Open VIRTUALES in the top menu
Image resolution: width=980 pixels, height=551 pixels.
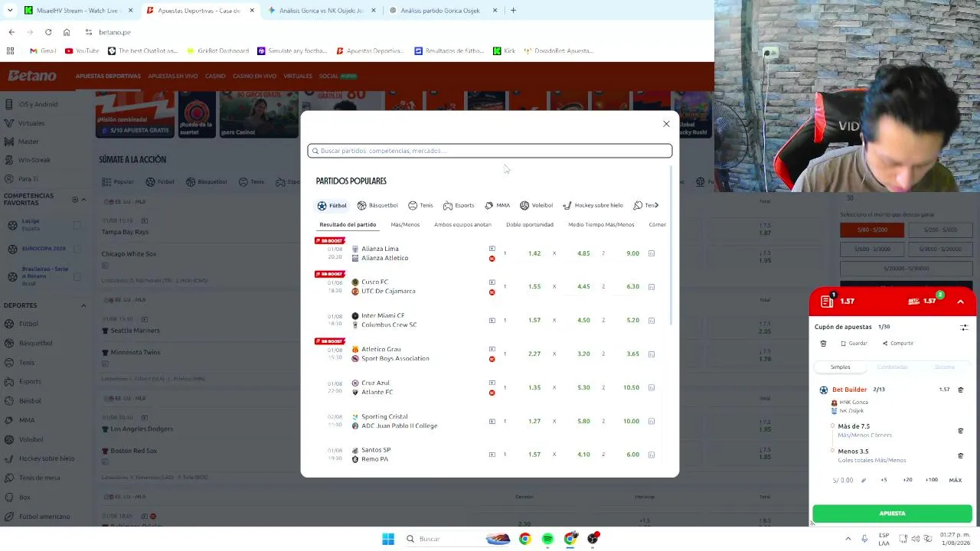point(297,77)
